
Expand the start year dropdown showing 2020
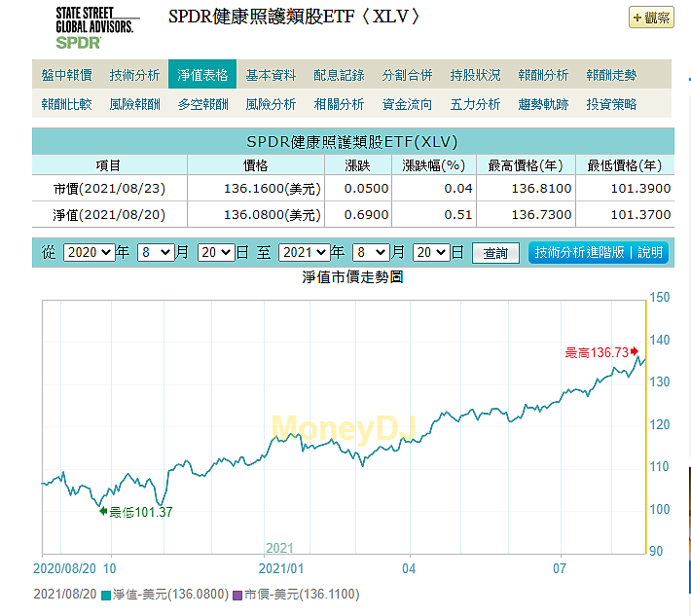click(x=90, y=252)
